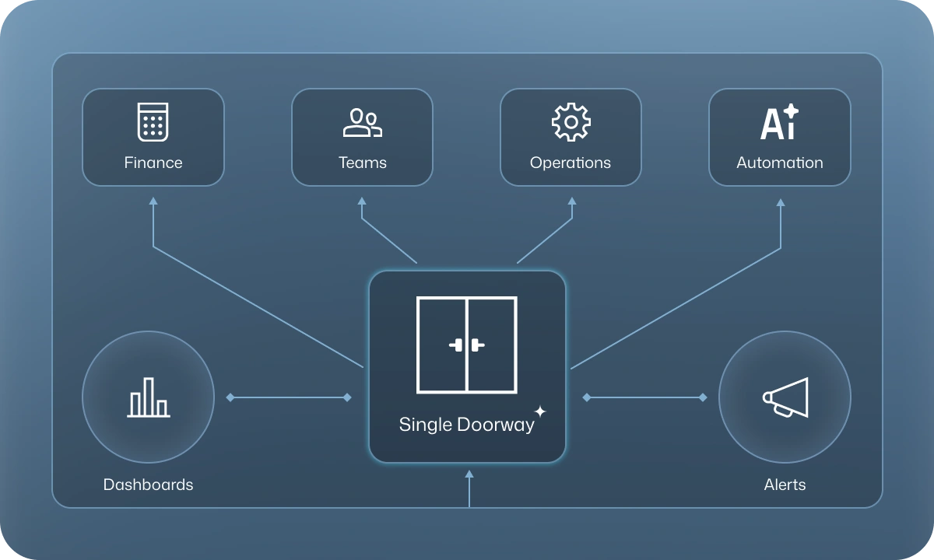This screenshot has height=560, width=934.
Task: Open the Automation card
Action: click(x=779, y=137)
